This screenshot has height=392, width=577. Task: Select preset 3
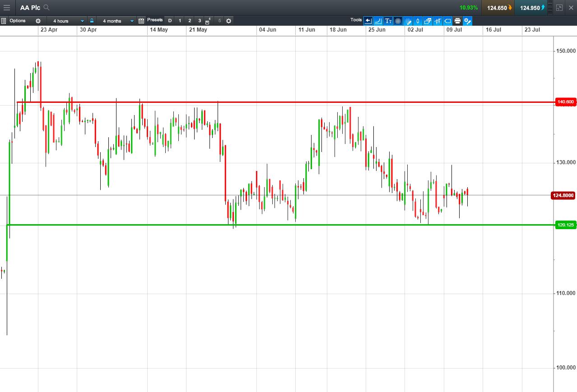tap(200, 21)
